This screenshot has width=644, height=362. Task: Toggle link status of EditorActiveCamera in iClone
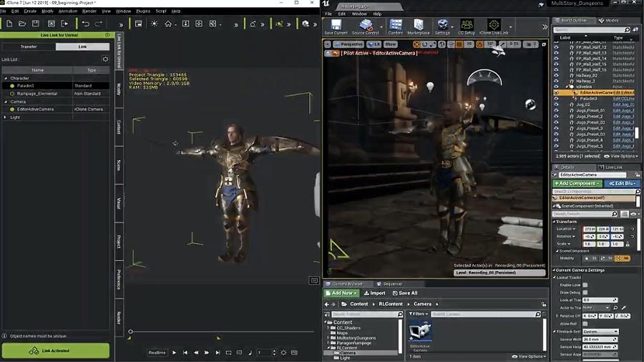[x=12, y=109]
